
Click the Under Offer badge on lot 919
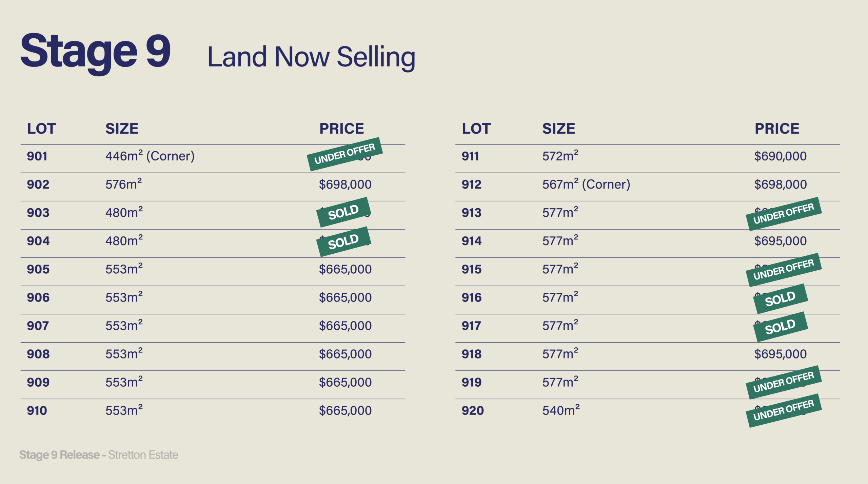coord(784,382)
